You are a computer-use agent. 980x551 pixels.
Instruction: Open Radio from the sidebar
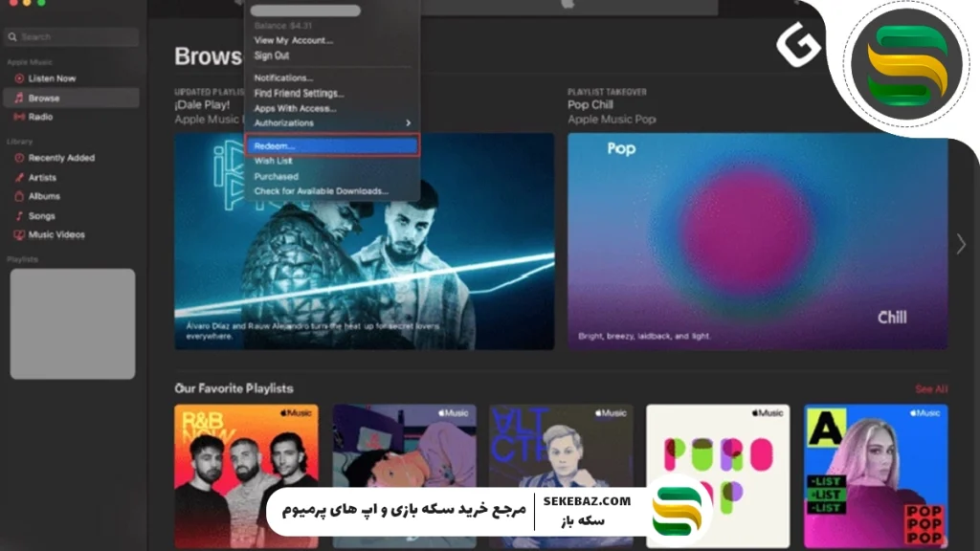pyautogui.click(x=40, y=117)
